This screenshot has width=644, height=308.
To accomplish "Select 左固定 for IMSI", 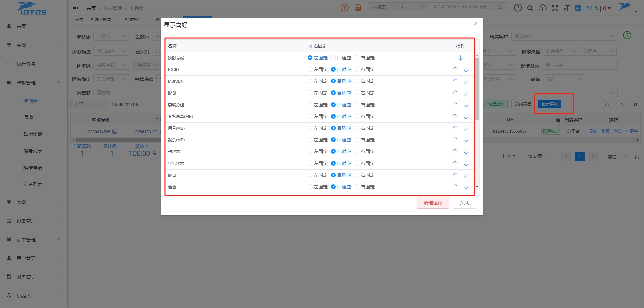I will 318,93.
